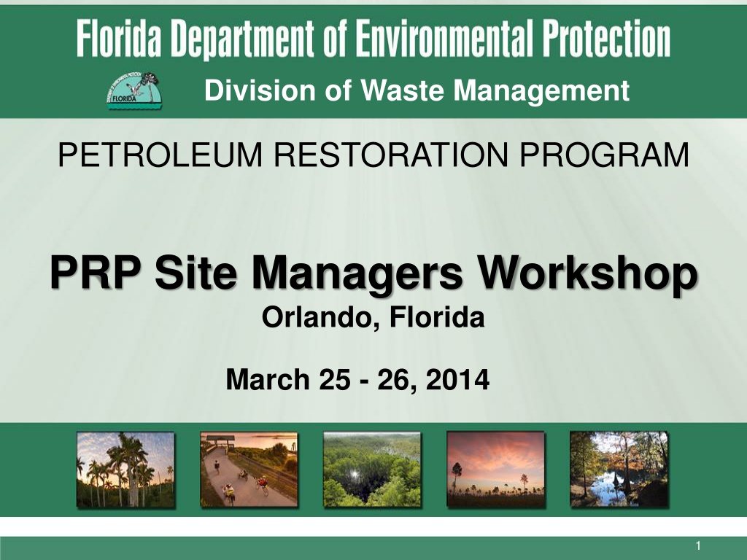The width and height of the screenshot is (747, 560).
Task: Open the cyclists on trail photo
Action: pos(249,470)
